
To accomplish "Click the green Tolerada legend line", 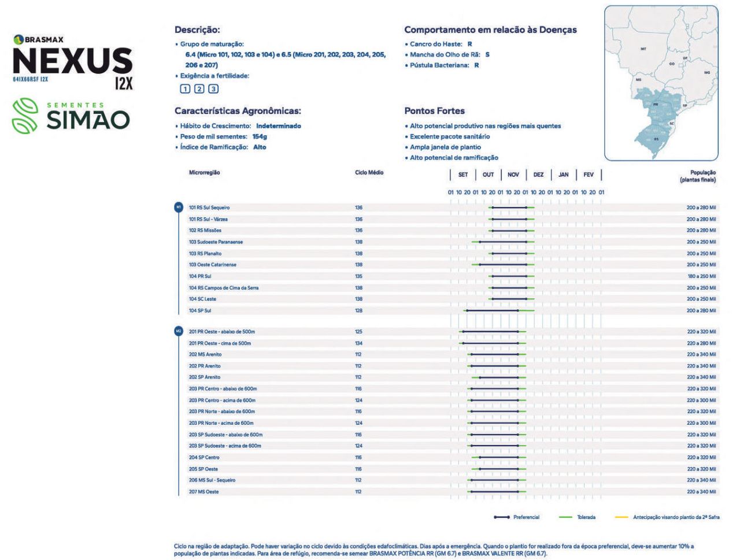I will (x=565, y=517).
